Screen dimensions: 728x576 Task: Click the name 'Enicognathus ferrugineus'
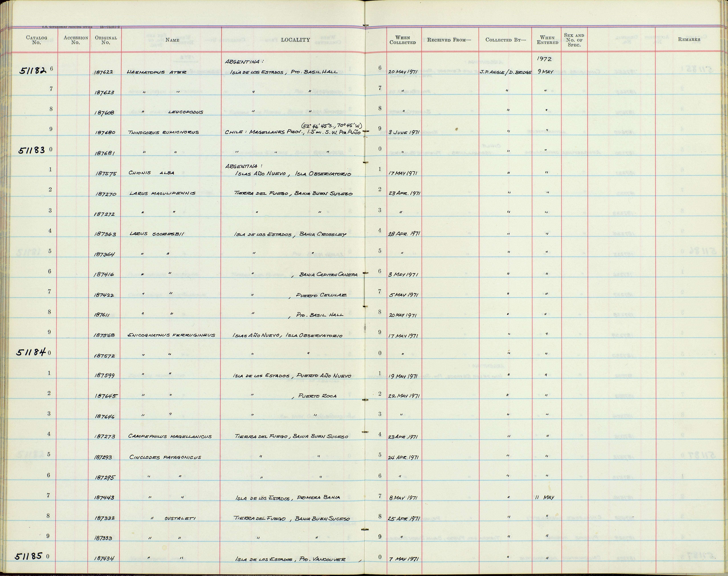[171, 335]
